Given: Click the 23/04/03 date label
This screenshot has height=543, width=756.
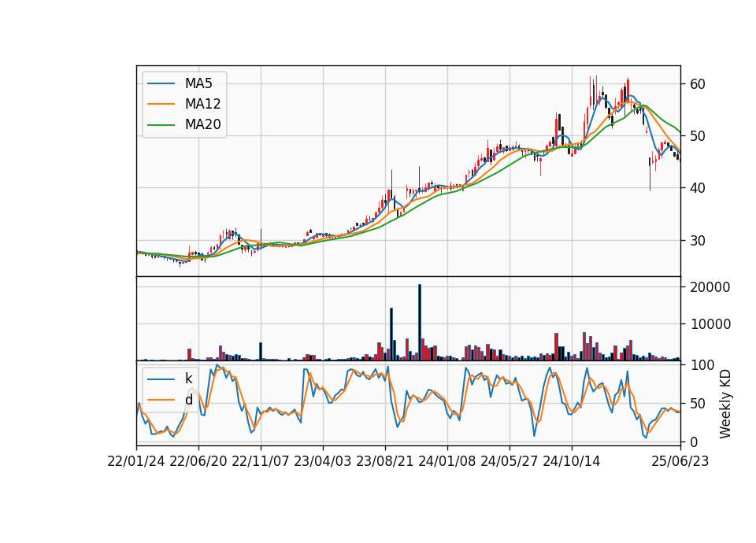Looking at the screenshot, I should tap(323, 461).
